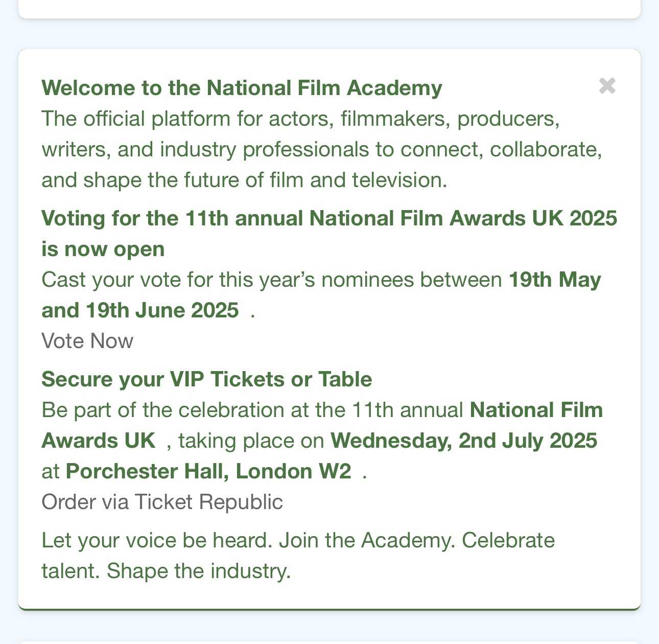659x644 pixels.
Task: Tap the green bottom border of the notice
Action: click(329, 609)
